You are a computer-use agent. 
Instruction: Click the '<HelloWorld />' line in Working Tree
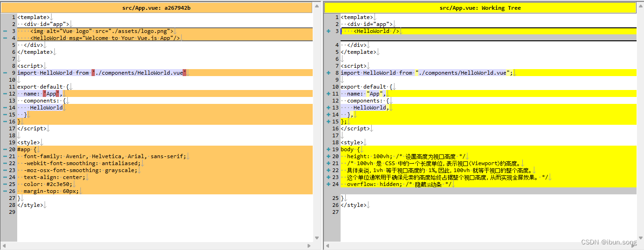488,31
